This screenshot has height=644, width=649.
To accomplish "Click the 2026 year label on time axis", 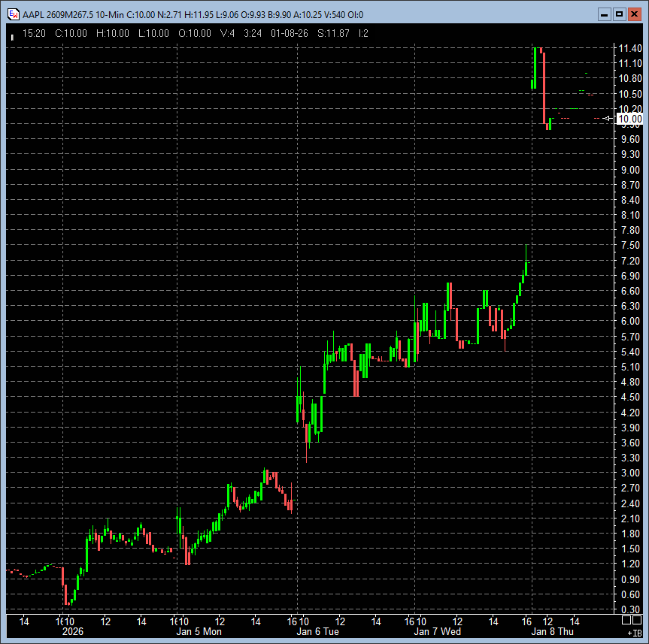I will click(x=73, y=632).
